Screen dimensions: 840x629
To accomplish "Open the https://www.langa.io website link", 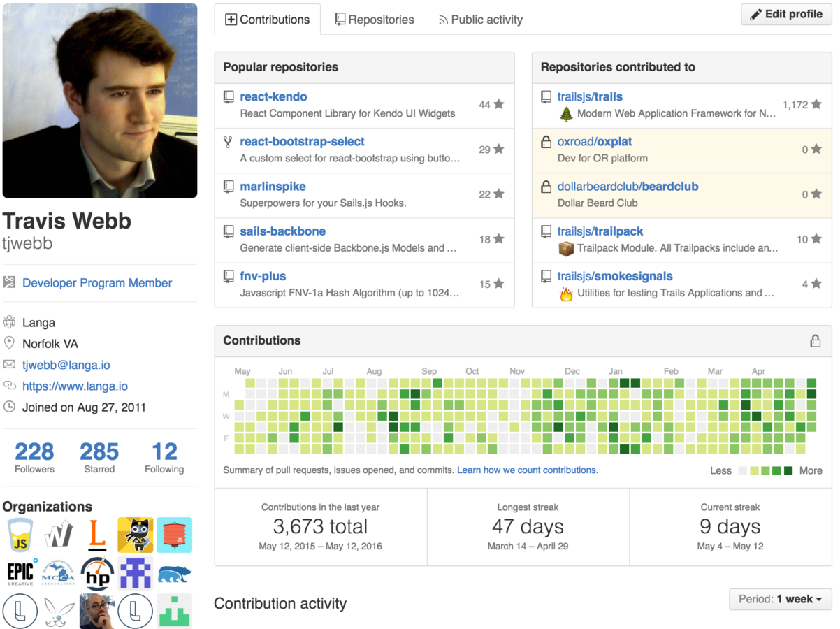I will 75,386.
